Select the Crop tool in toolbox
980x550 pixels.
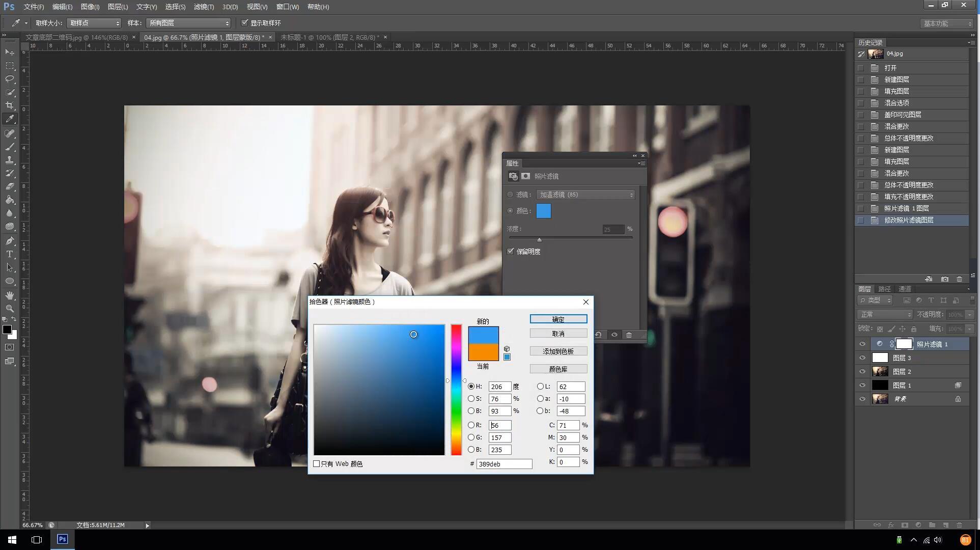10,105
